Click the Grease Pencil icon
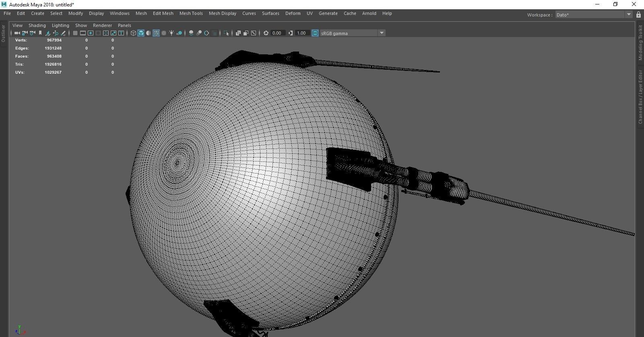Screen dimensions: 644x337 (x=63, y=33)
